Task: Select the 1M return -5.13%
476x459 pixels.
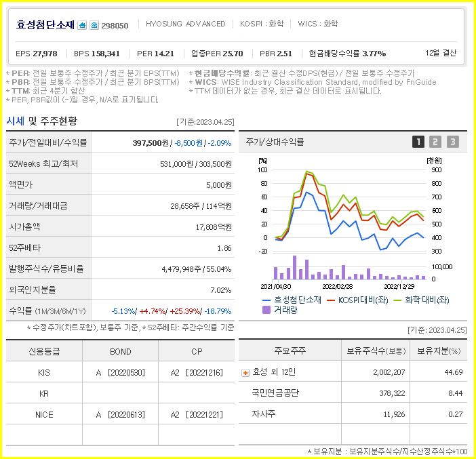Action: [x=123, y=311]
